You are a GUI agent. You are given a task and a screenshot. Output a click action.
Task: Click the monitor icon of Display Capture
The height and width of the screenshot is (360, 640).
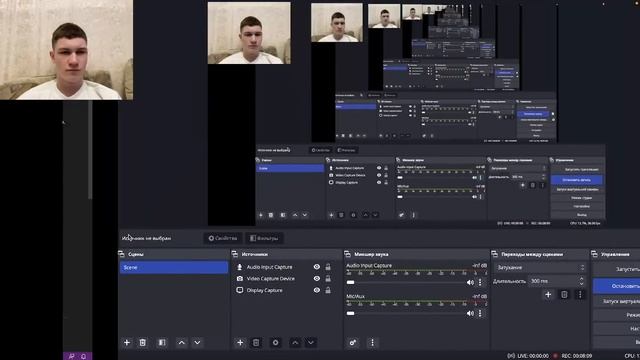(x=240, y=290)
